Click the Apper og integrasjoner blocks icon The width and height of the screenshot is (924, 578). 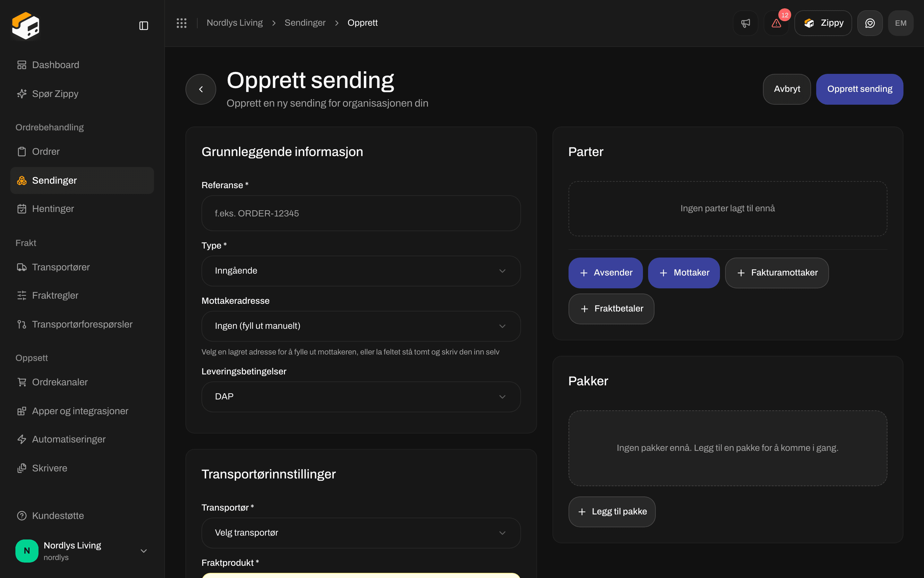point(22,411)
